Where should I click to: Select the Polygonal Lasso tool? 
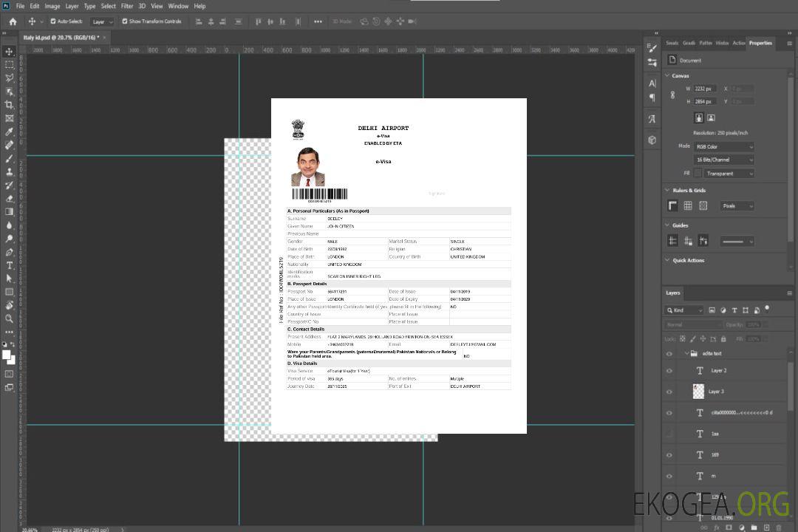[9, 78]
